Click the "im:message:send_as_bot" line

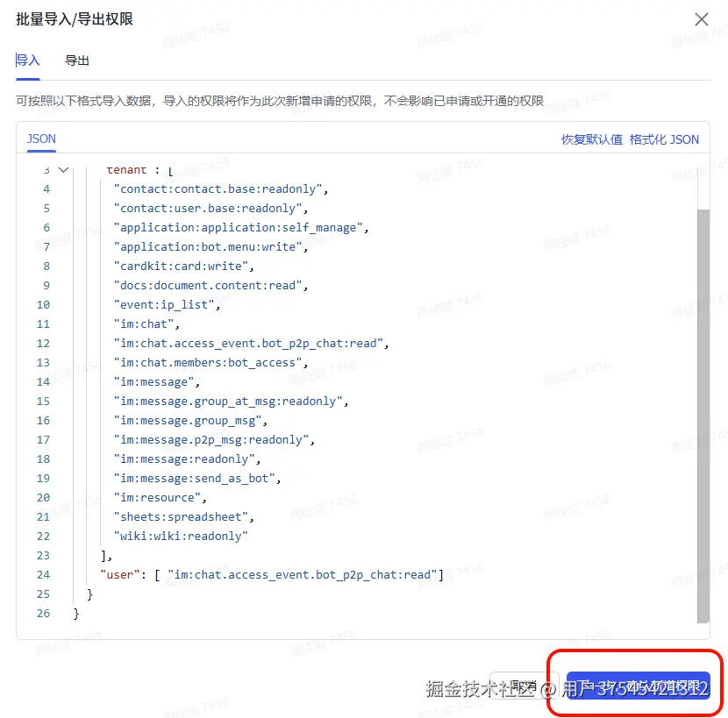197,478
